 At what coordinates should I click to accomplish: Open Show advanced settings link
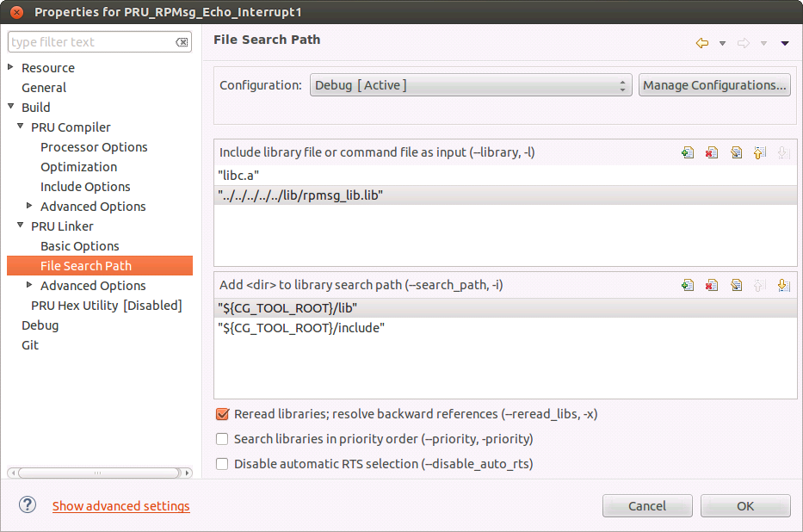(120, 506)
